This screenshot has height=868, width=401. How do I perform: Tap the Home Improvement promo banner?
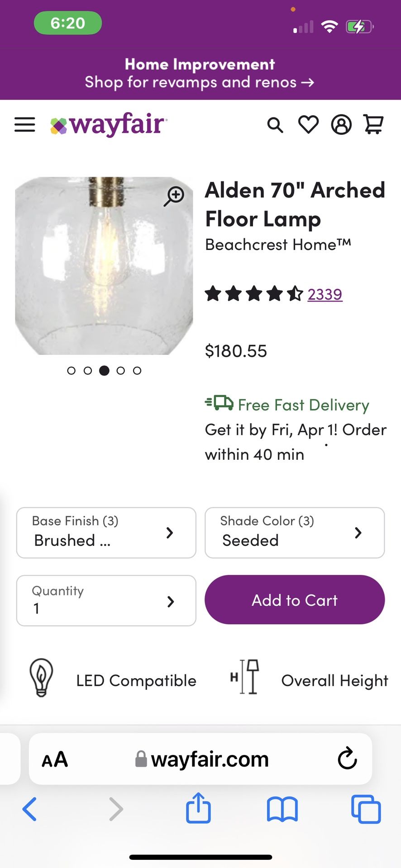point(200,74)
